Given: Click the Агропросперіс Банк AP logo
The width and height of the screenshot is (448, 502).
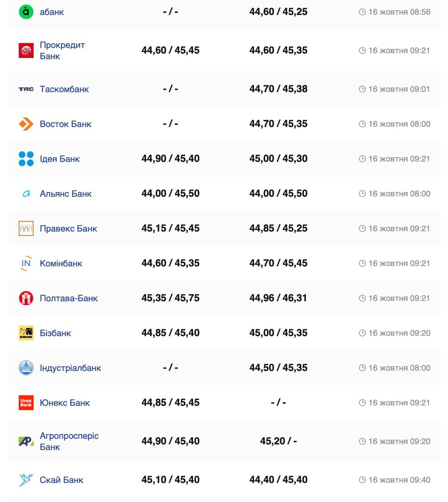Looking at the screenshot, I should pos(26,441).
